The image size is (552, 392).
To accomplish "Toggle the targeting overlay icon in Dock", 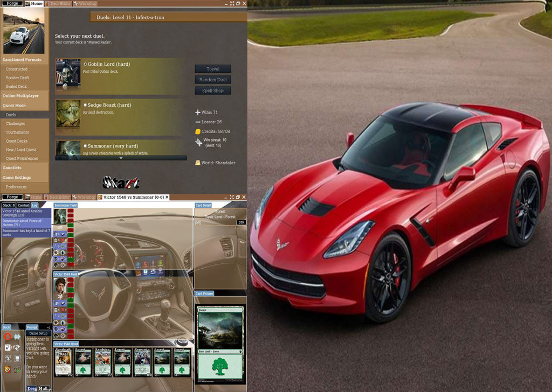I will pos(18,369).
